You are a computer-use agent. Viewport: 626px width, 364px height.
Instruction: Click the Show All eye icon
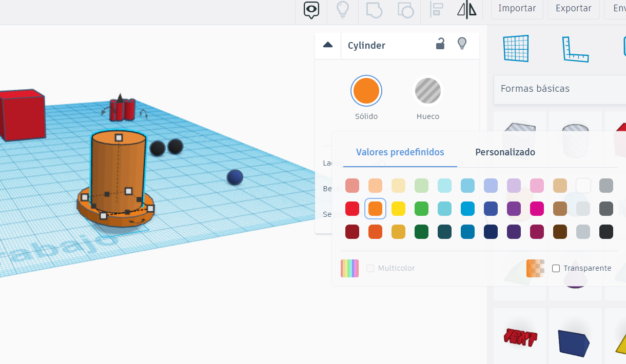(x=311, y=10)
